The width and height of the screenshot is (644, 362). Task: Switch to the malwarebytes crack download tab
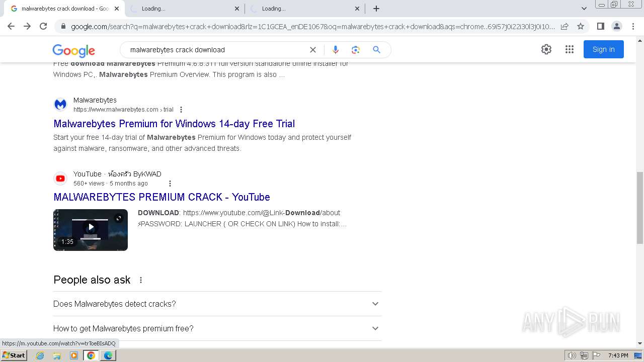click(x=64, y=9)
